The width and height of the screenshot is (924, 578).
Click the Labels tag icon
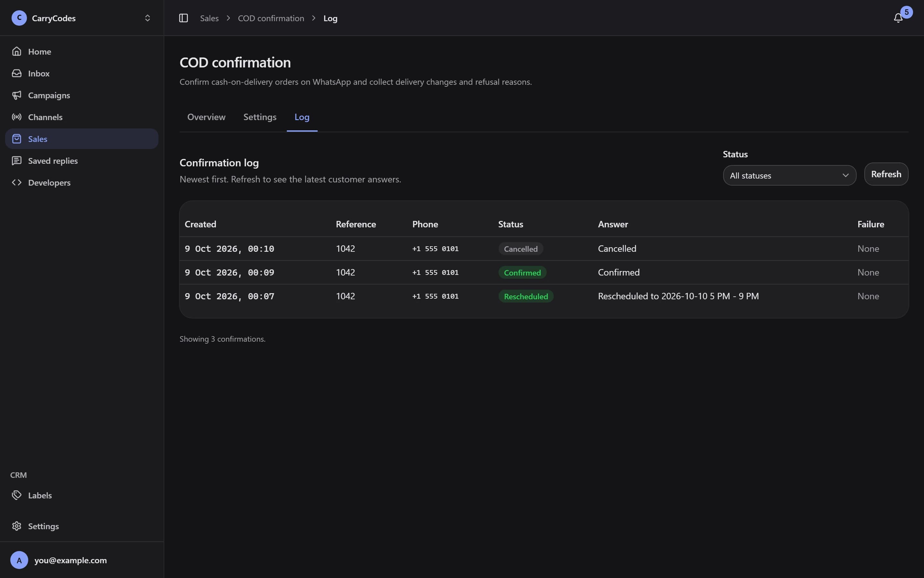click(x=16, y=495)
